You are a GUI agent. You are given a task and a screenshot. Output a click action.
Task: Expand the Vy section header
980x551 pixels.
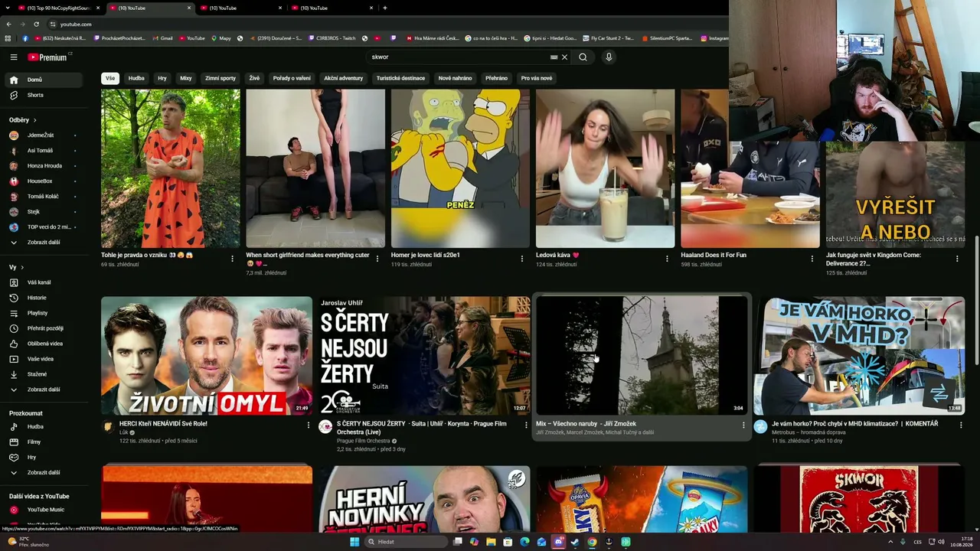pyautogui.click(x=16, y=267)
